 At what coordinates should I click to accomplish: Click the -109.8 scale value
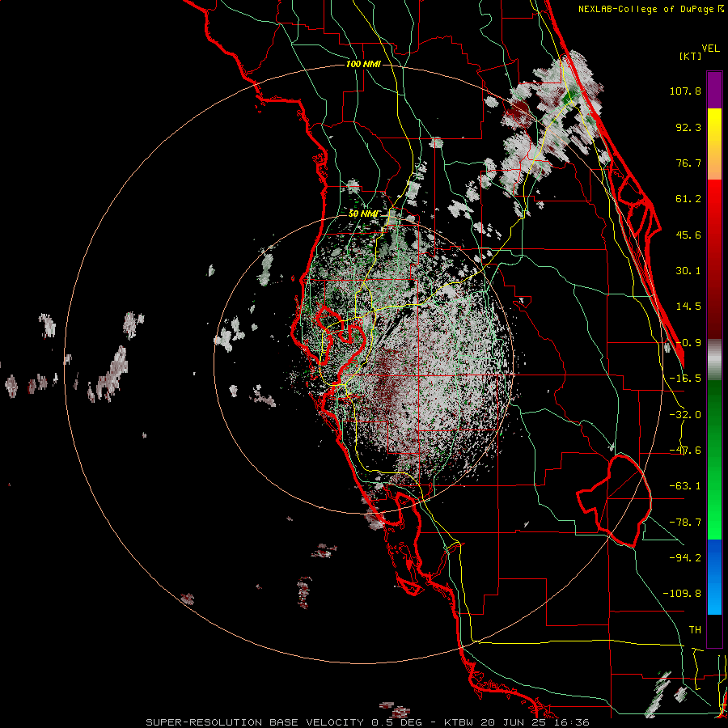682,594
